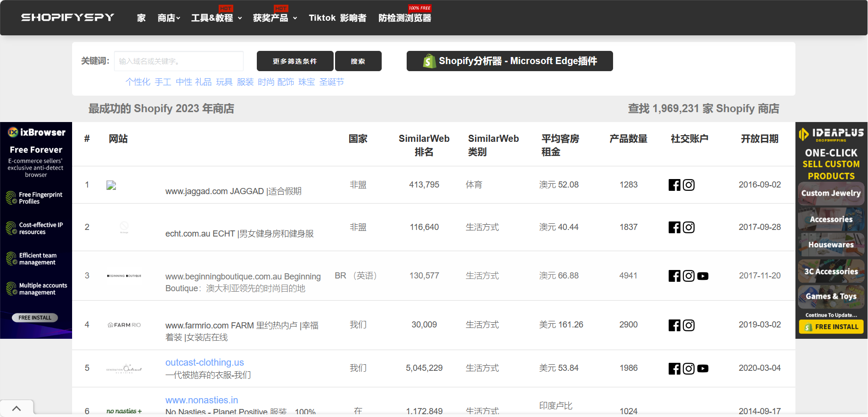Open Facebook page for farmrio.com row

pyautogui.click(x=674, y=325)
